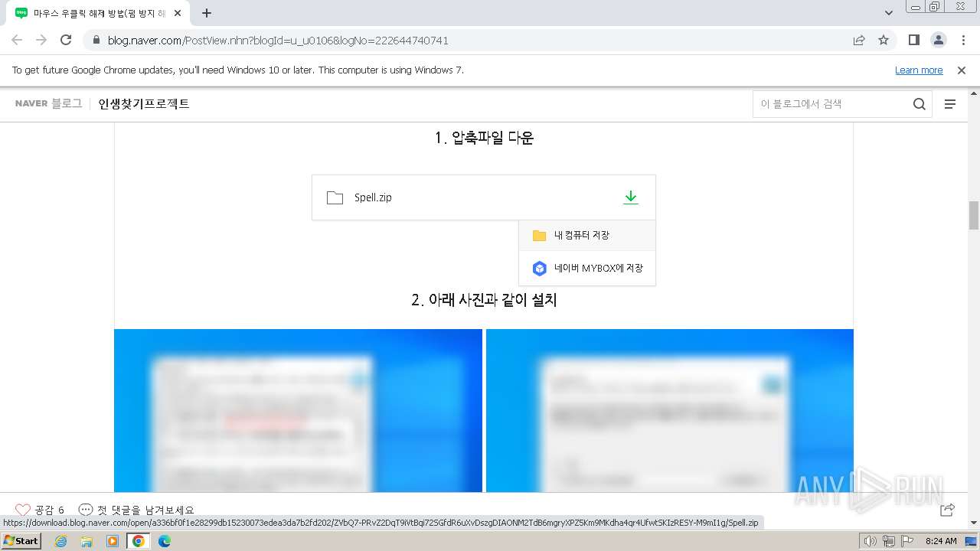Click the Spell.zip file name
This screenshot has height=551, width=980.
(x=373, y=197)
